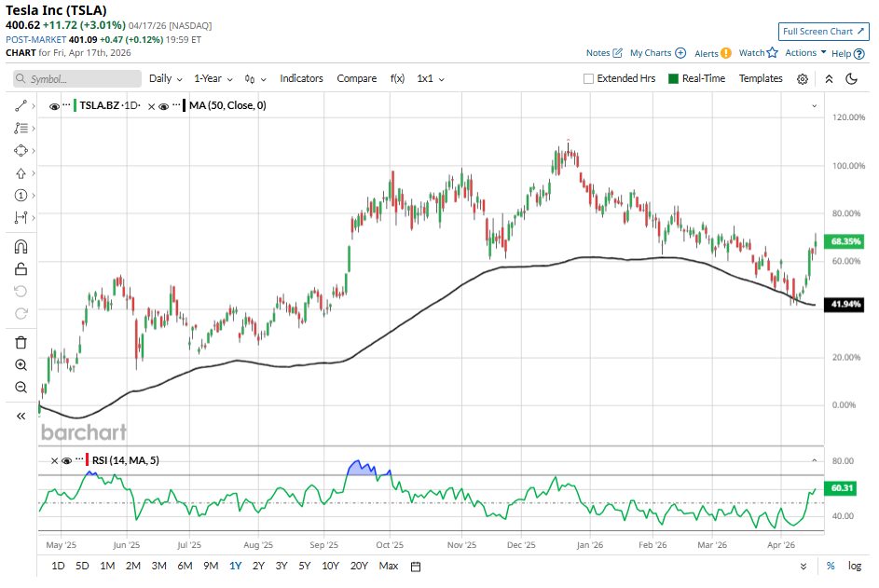879x588 pixels.
Task: Open chart settings gear icon
Action: tap(803, 79)
